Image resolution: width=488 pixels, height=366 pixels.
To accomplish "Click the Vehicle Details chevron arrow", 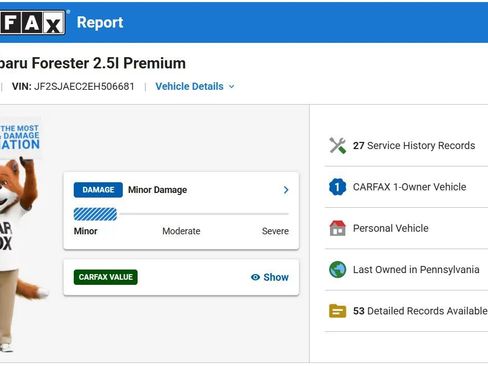I will (231, 87).
